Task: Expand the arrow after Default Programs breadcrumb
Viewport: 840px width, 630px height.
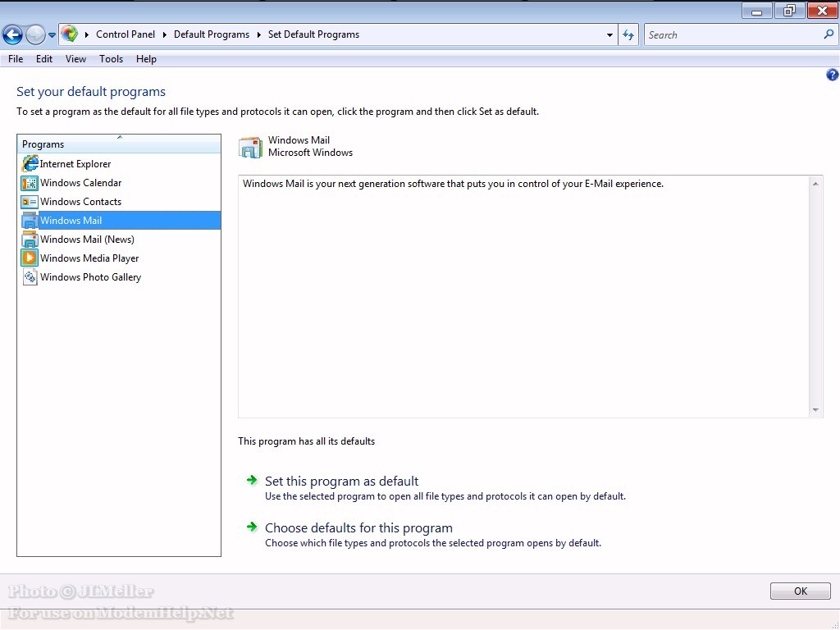Action: (x=258, y=34)
